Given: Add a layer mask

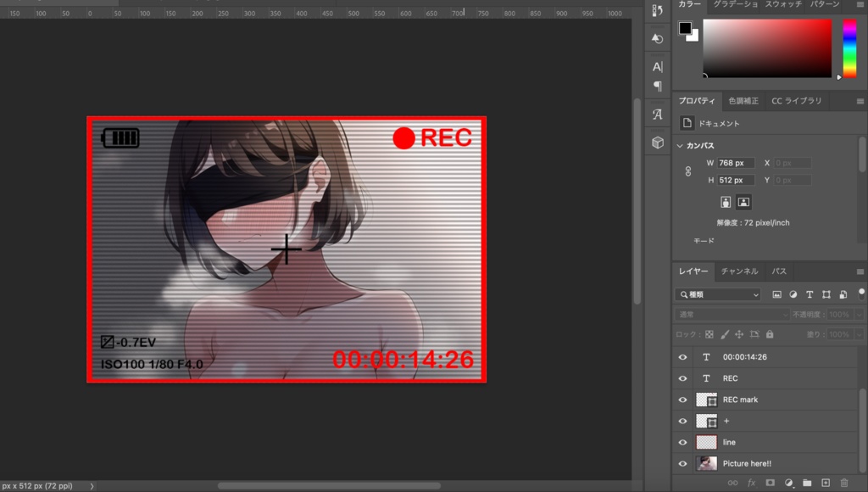Looking at the screenshot, I should tap(771, 483).
